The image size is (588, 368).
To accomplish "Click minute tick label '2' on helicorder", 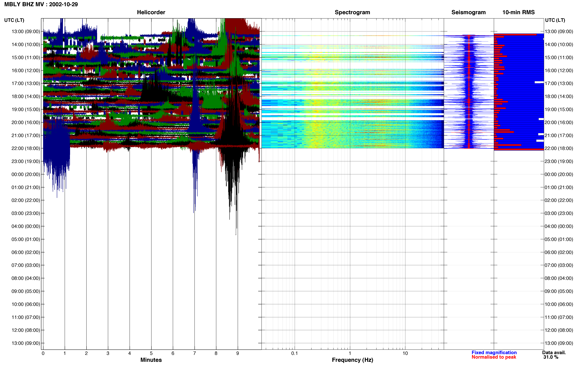I will coord(86,353).
